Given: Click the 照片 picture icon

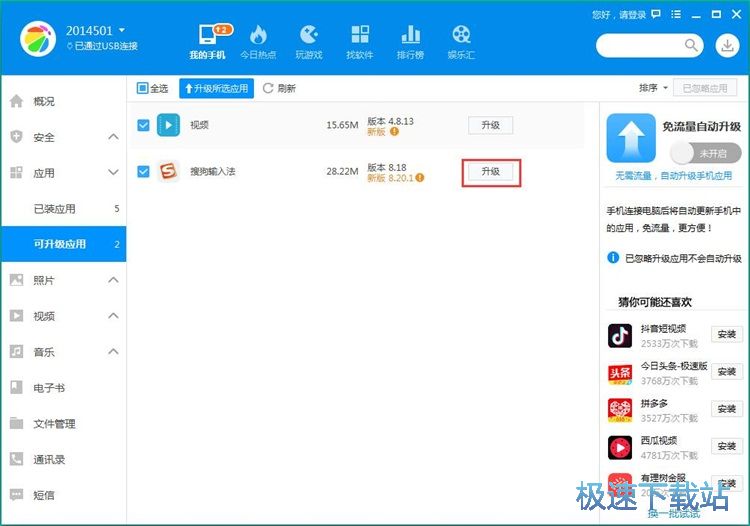Looking at the screenshot, I should pyautogui.click(x=16, y=280).
